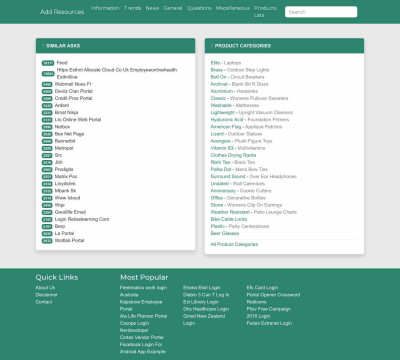Open Gmail New Zealand Login link

(204, 319)
